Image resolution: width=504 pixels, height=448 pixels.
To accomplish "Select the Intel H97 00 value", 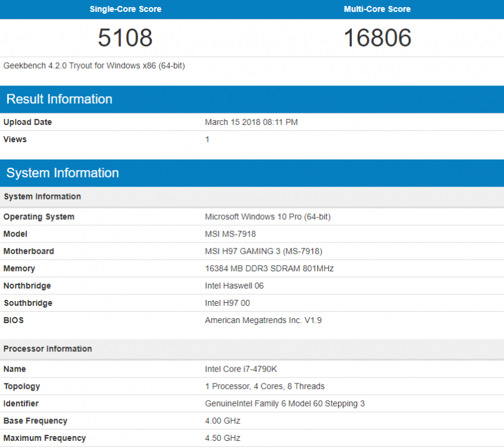I will coord(228,303).
